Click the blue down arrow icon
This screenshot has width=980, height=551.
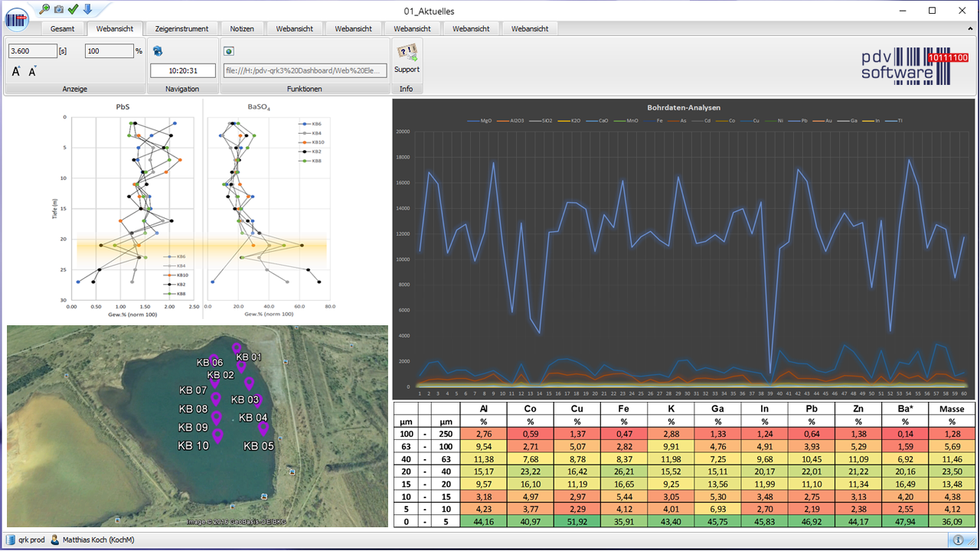87,9
